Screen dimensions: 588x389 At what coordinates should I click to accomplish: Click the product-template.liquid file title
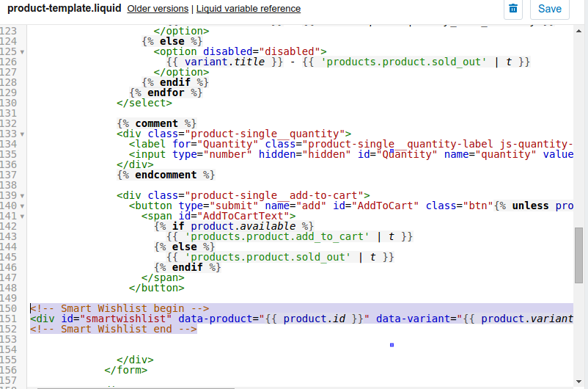65,8
